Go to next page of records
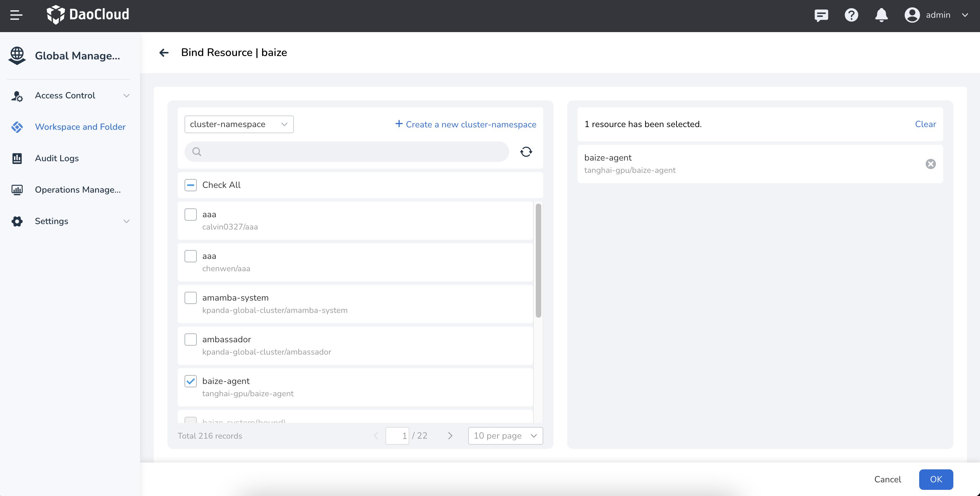This screenshot has height=496, width=980. 450,436
